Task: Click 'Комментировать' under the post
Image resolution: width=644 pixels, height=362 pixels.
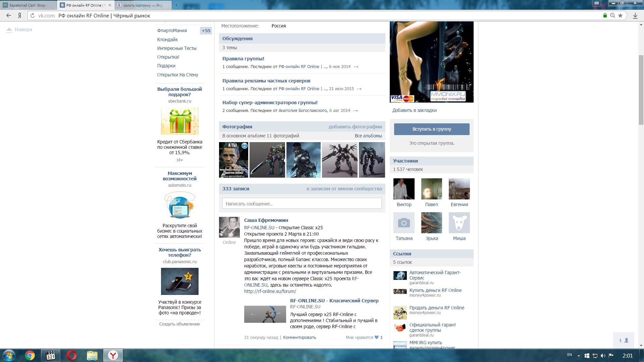Action: [x=300, y=338]
